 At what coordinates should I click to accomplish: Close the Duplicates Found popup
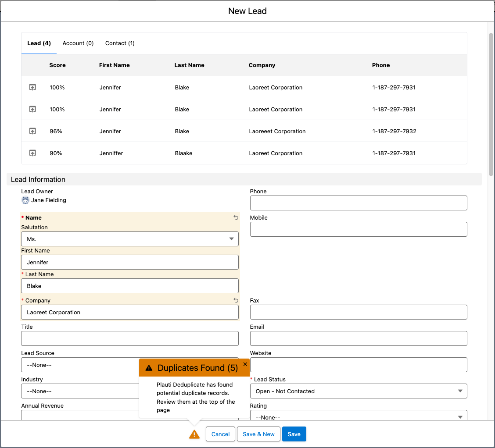point(245,364)
